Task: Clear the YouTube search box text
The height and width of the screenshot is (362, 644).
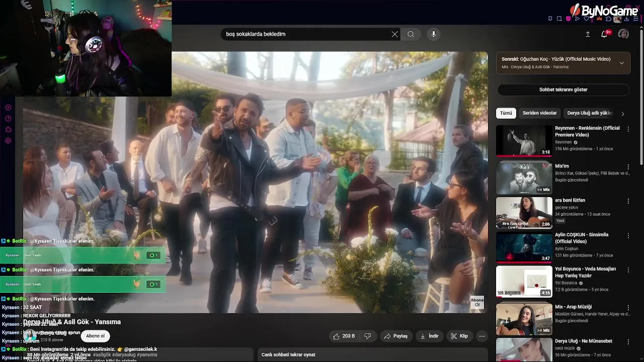Action: pyautogui.click(x=394, y=34)
